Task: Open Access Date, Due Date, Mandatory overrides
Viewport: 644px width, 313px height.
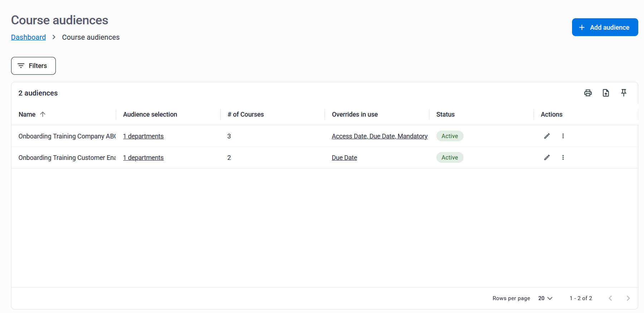Action: (380, 136)
